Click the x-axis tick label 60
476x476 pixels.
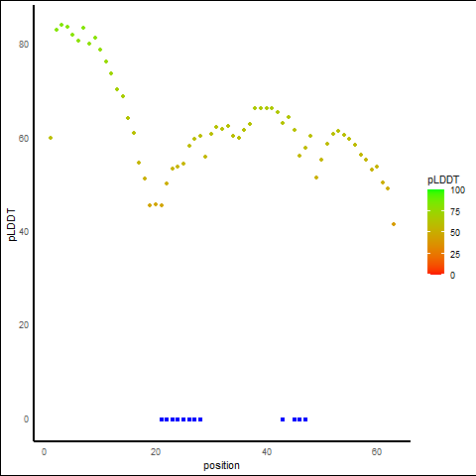click(x=377, y=452)
